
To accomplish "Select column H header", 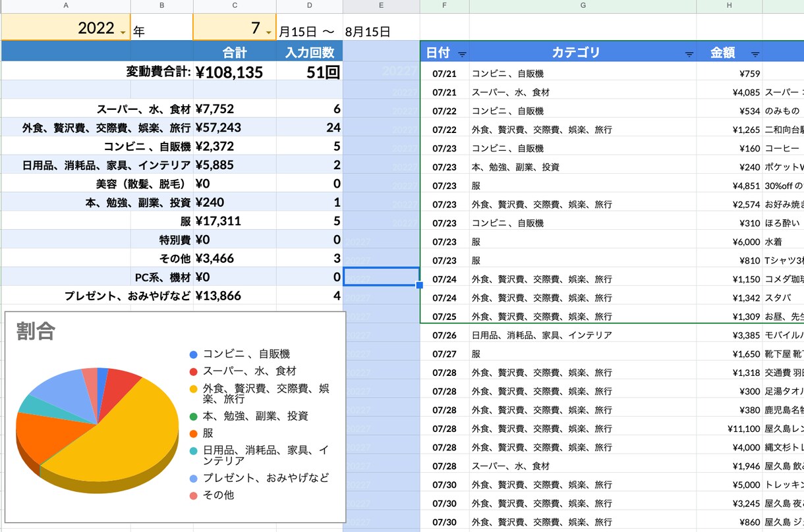I will [x=730, y=6].
